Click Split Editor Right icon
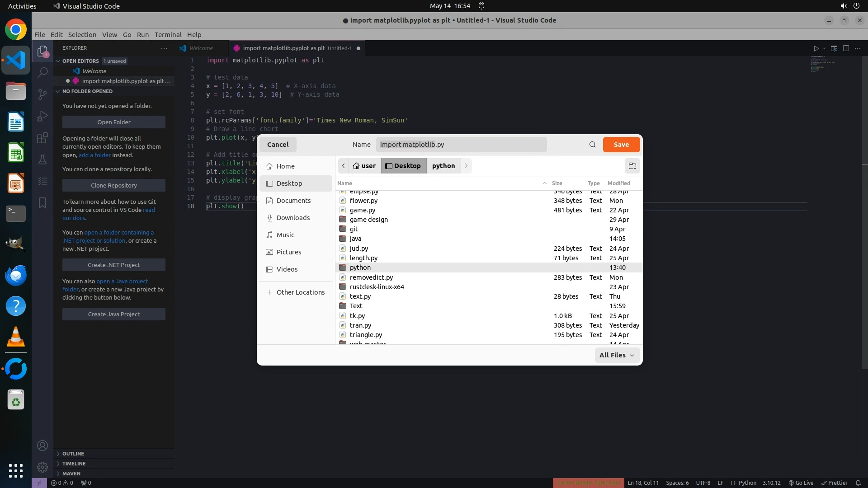Screen dimensions: 868x488 (846, 48)
